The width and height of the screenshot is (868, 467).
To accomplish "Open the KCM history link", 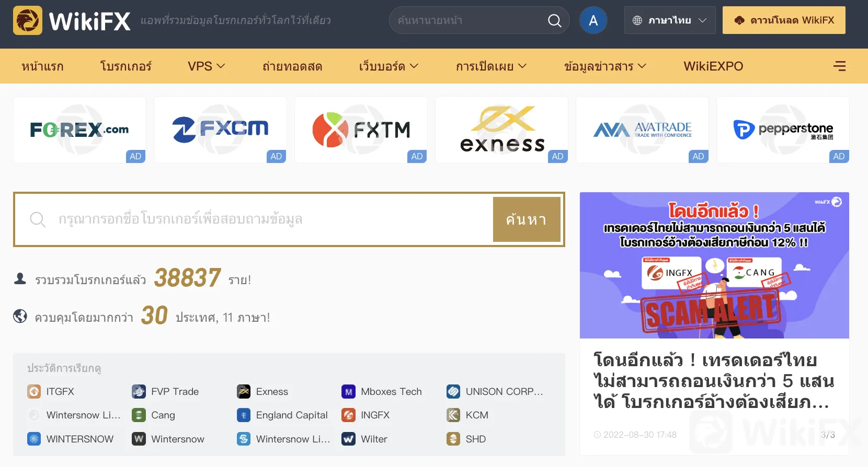I will [x=477, y=415].
